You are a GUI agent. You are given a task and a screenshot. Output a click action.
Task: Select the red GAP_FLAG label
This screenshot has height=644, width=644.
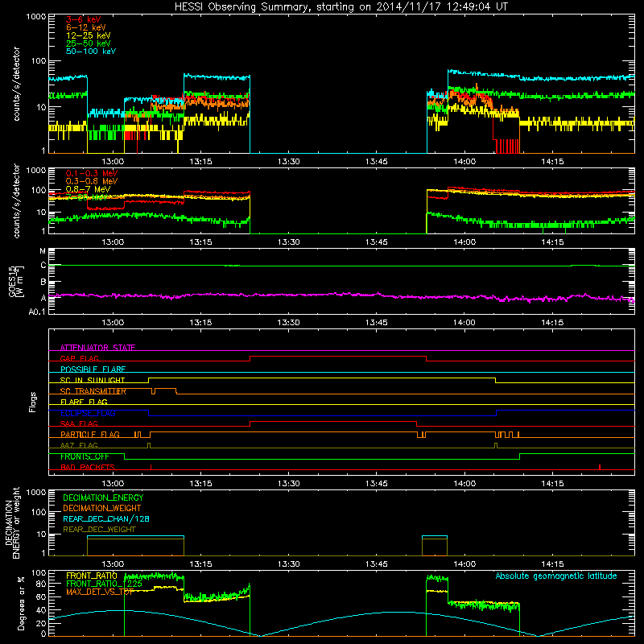pyautogui.click(x=79, y=358)
